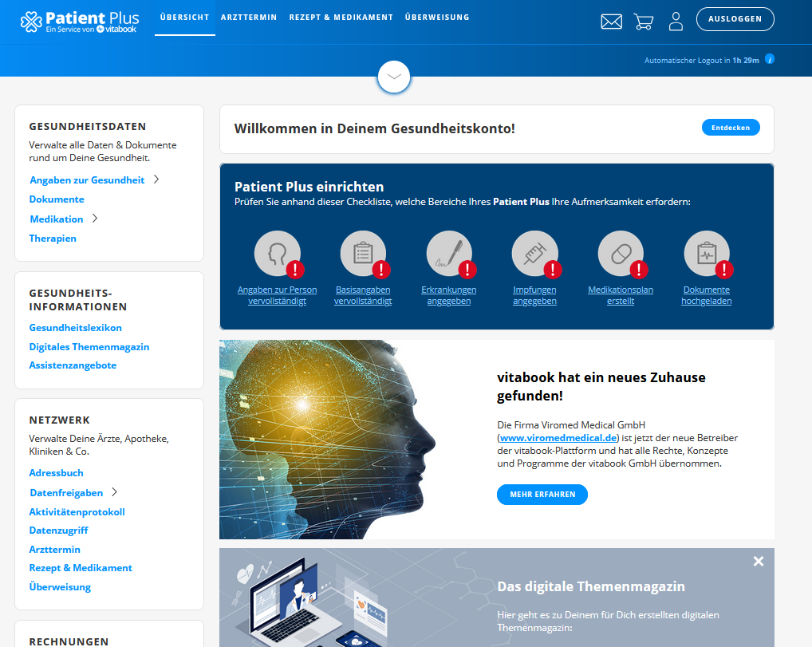Open the Gesundheitslexikon link
This screenshot has width=812, height=647.
pos(76,327)
